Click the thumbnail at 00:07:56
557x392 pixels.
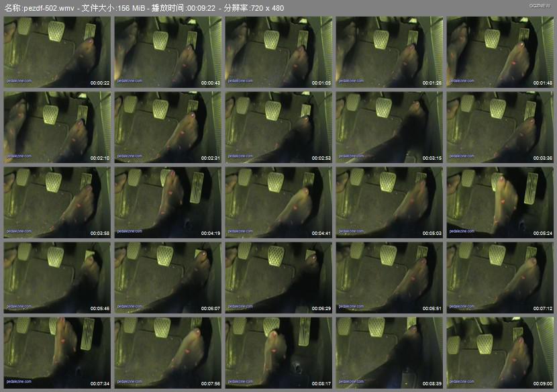(x=168, y=353)
